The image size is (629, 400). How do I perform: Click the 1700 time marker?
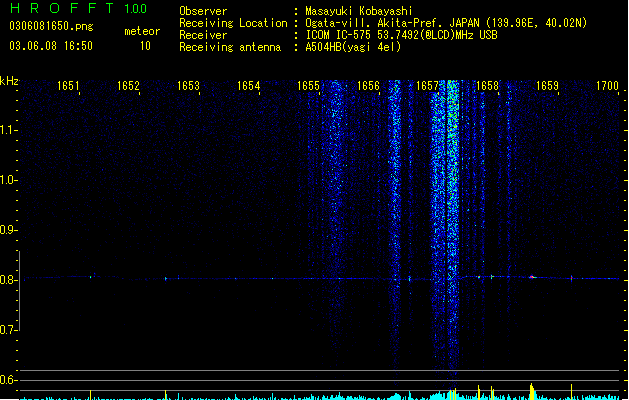(x=607, y=86)
